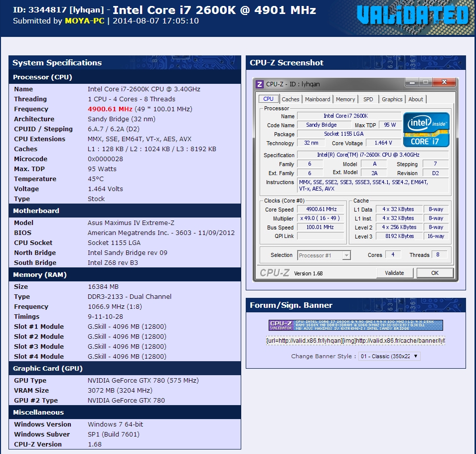Click the Temperature 45°C value

96,179
